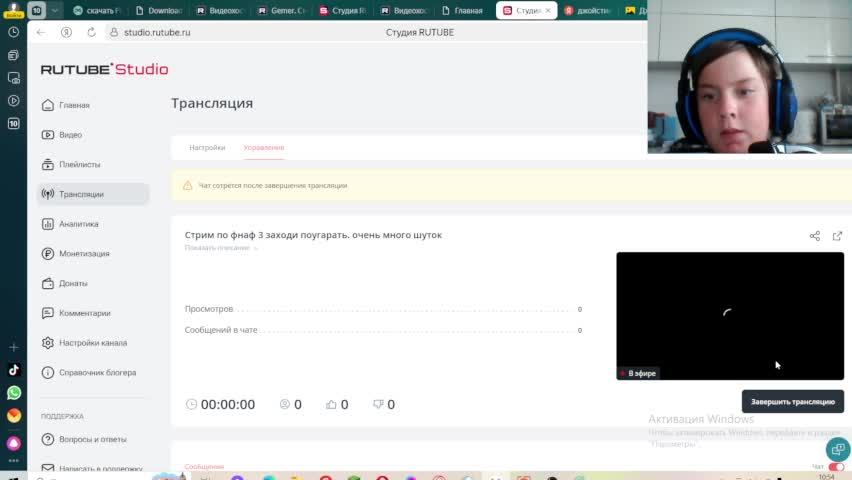Open browser history clock icon
The width and height of the screenshot is (852, 480).
coord(14,33)
